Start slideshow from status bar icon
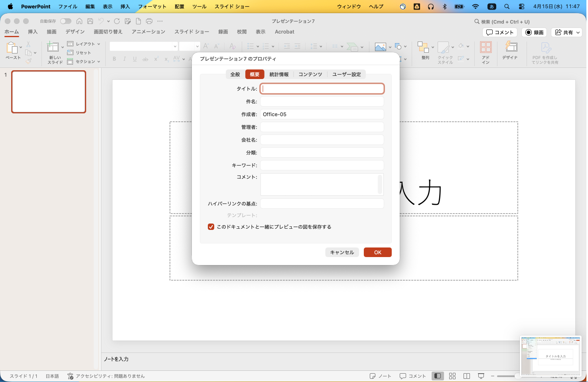 click(x=481, y=376)
